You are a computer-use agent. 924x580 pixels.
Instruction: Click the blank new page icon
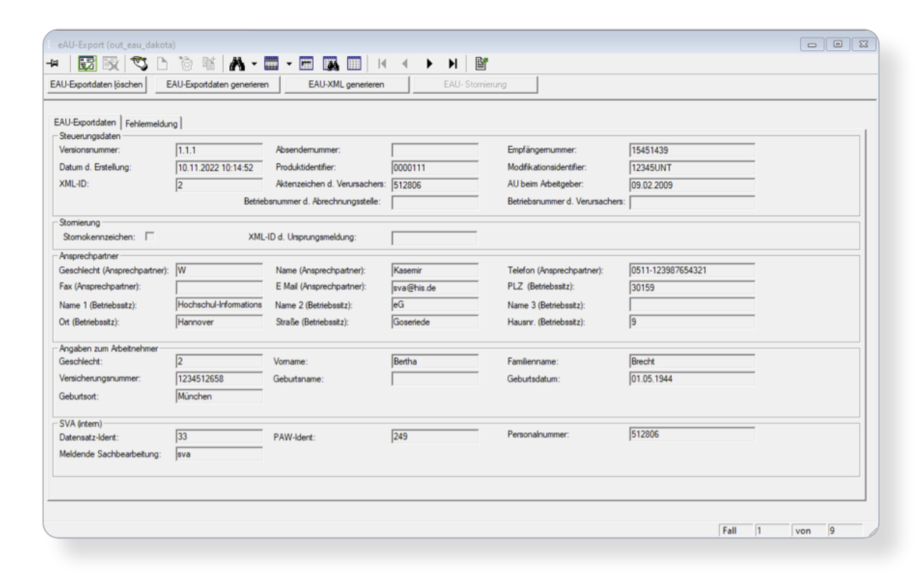pos(163,64)
